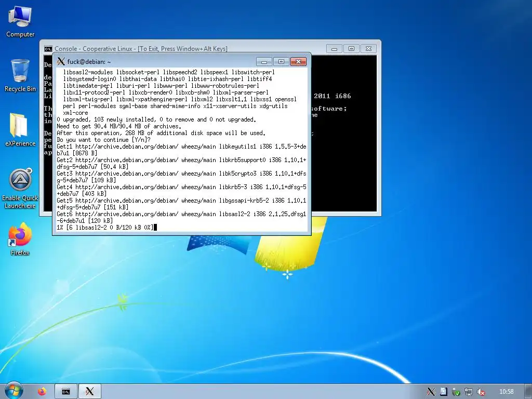Maximize the fuck@debian terminal window

click(x=281, y=61)
